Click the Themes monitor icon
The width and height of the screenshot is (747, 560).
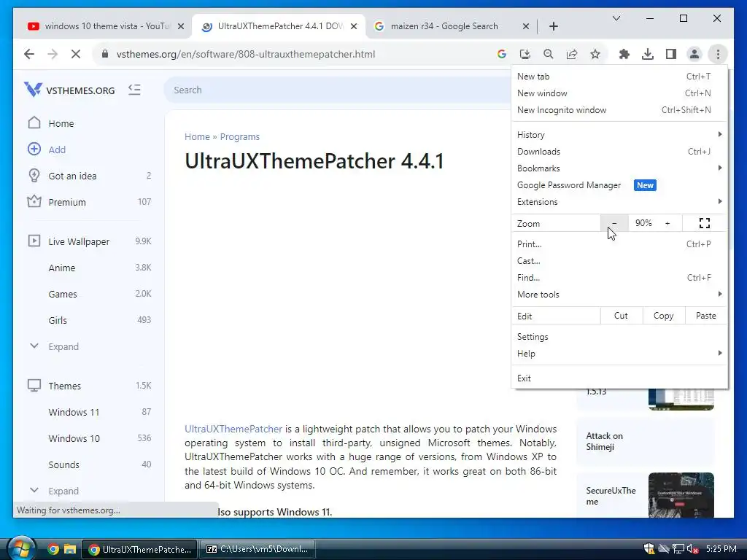pyautogui.click(x=34, y=385)
